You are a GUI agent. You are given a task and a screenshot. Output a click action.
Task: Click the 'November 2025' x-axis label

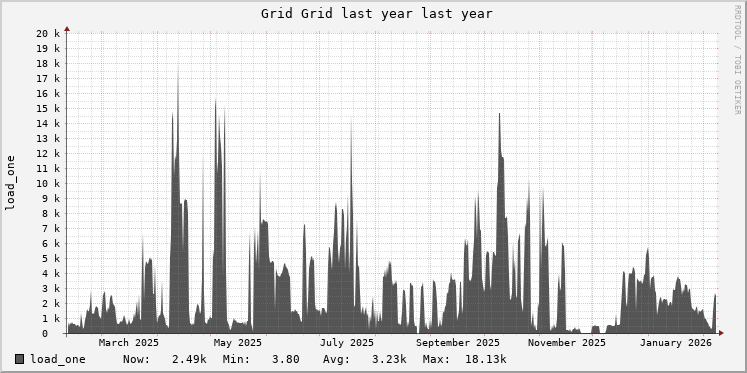tap(567, 343)
